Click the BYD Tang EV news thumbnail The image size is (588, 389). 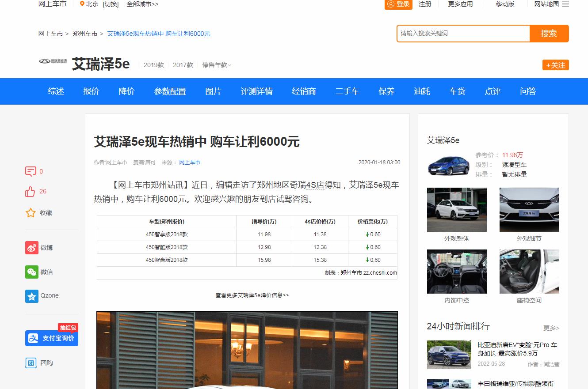click(449, 355)
